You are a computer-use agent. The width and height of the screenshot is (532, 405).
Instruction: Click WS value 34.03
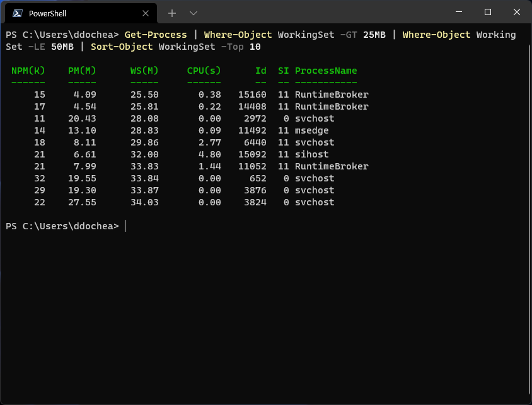(x=144, y=202)
